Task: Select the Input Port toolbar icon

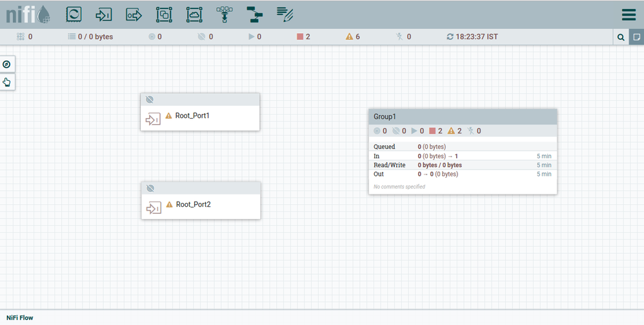Action: point(104,14)
